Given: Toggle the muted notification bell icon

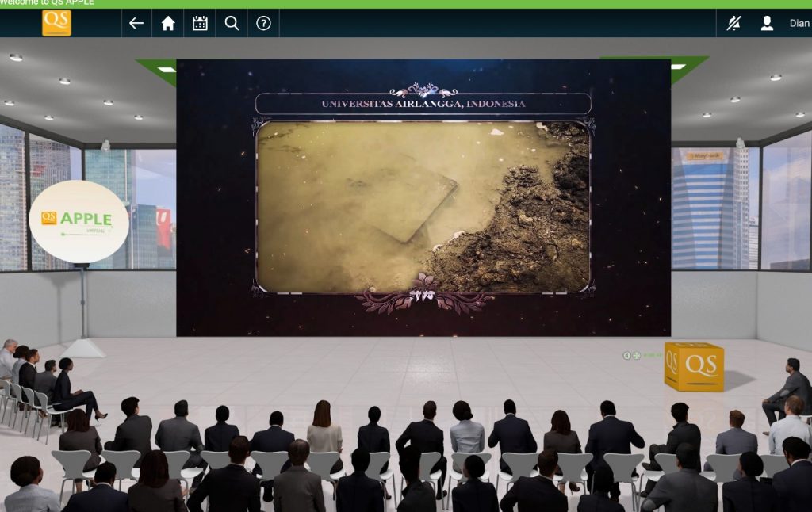Looking at the screenshot, I should point(733,23).
